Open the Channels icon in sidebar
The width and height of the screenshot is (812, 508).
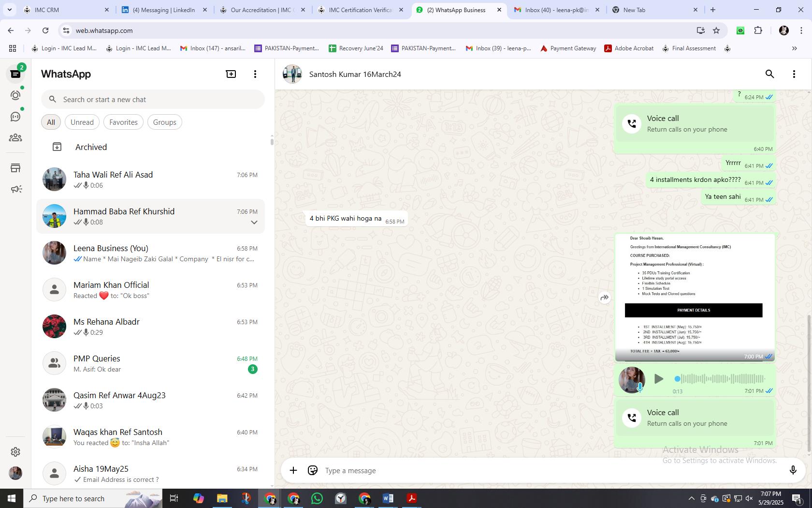click(x=15, y=117)
